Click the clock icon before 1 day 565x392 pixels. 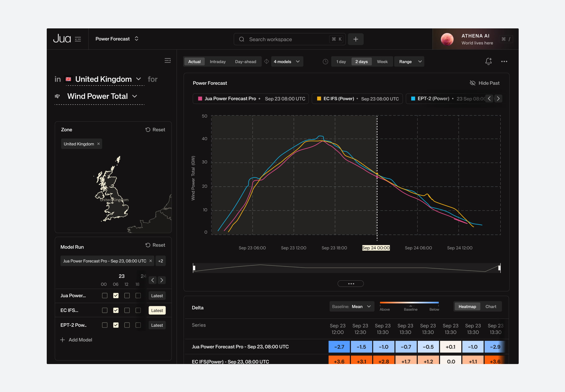point(325,62)
